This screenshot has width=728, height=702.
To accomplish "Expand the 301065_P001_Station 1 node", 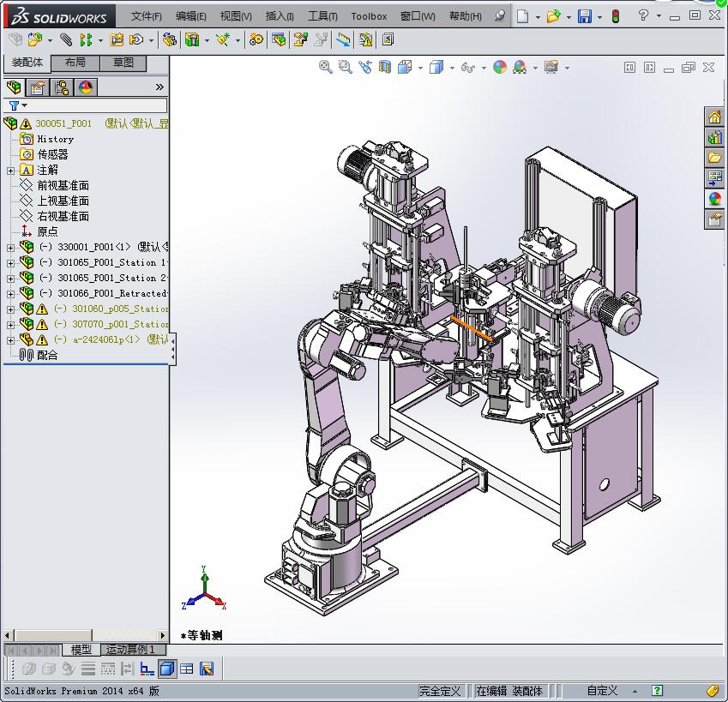I will coord(10,263).
